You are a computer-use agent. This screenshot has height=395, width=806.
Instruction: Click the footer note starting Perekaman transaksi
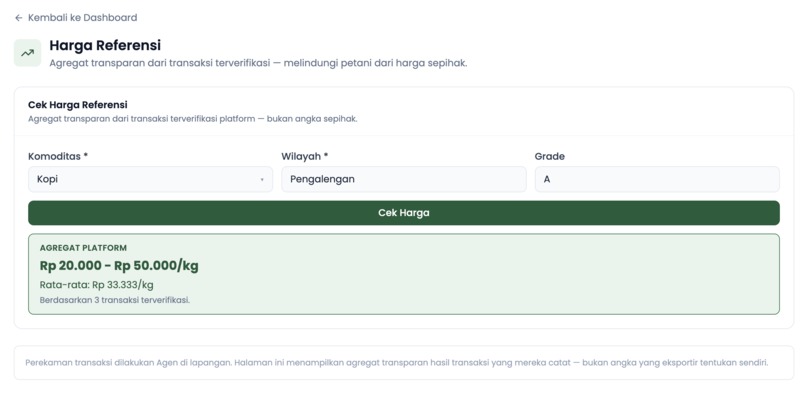pos(396,363)
